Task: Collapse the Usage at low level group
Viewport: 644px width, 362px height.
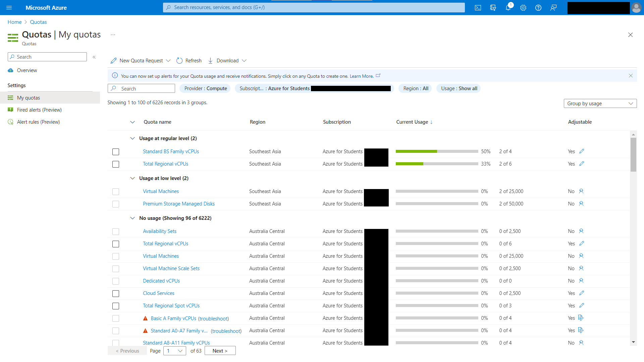Action: [132, 178]
